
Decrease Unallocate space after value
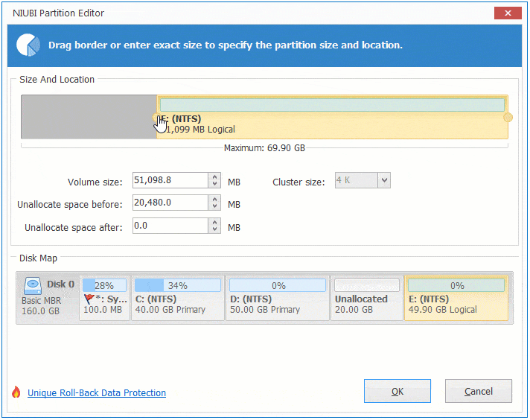click(x=215, y=229)
